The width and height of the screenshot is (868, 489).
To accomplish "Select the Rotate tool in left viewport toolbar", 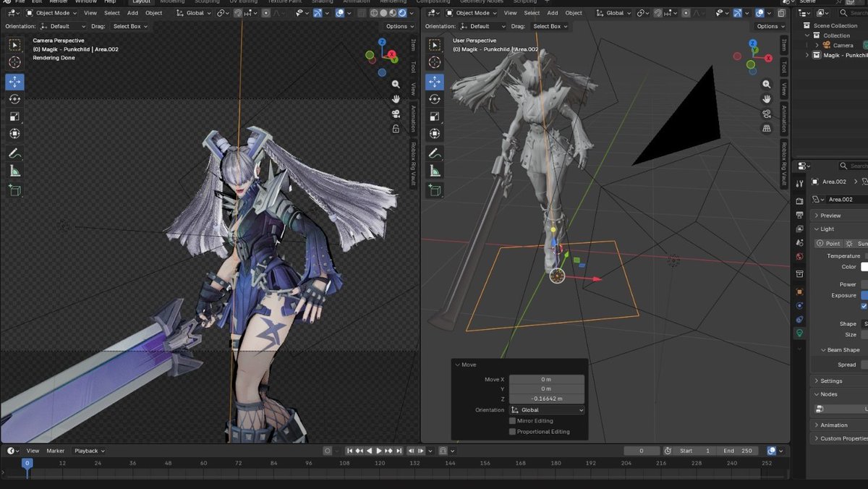I will click(14, 99).
